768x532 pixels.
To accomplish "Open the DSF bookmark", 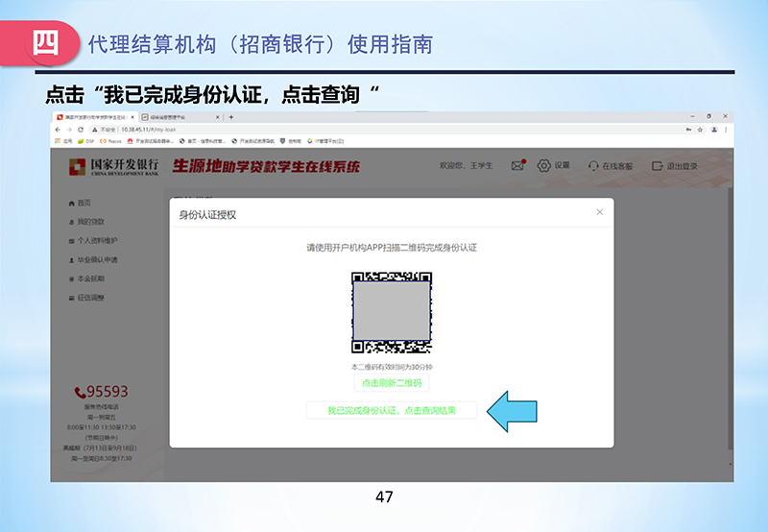I will point(85,141).
